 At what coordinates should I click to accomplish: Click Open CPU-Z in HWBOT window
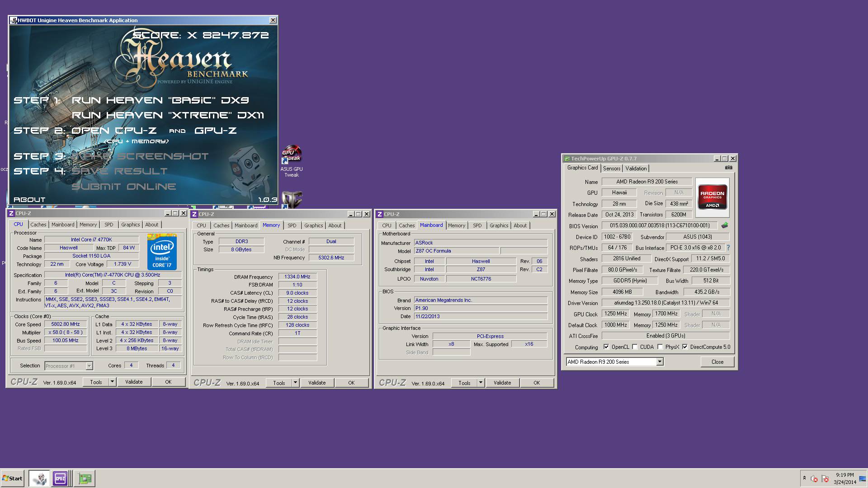[x=114, y=131]
